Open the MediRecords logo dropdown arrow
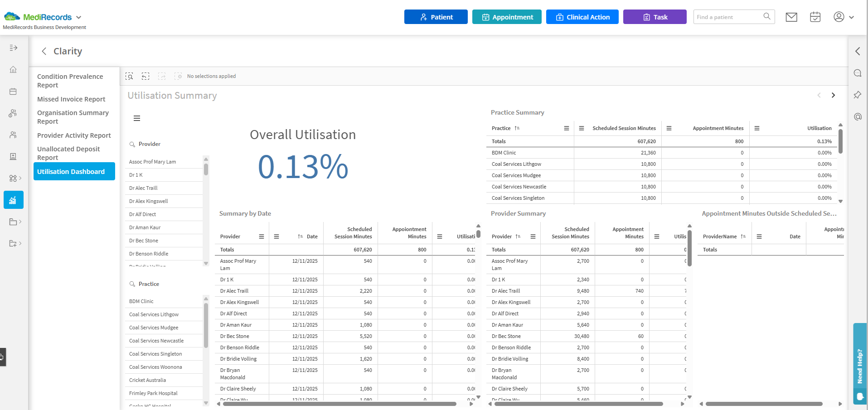This screenshot has width=868, height=410. 79,17
